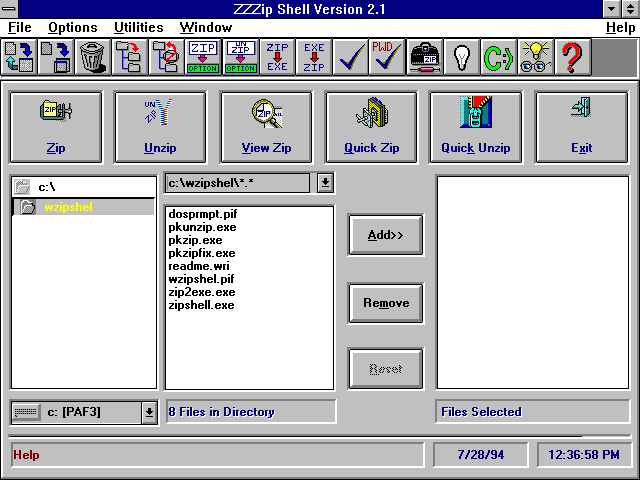Image resolution: width=640 pixels, height=480 pixels.
Task: Select the wzipshel folder
Action: [84, 207]
